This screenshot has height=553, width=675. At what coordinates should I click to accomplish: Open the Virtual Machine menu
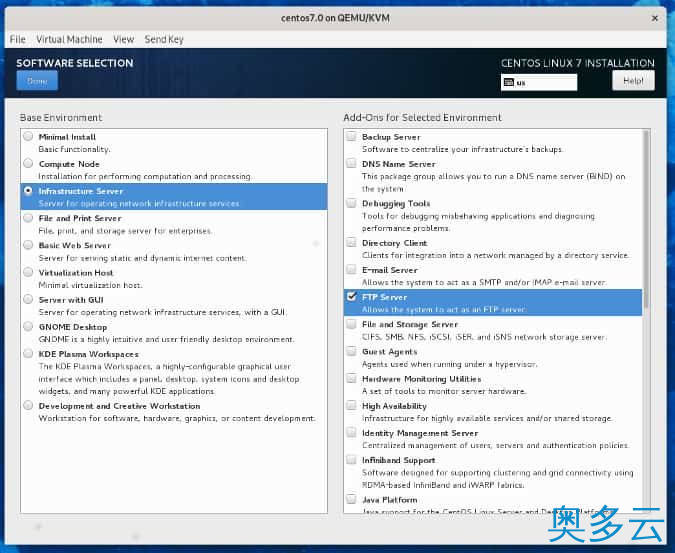pyautogui.click(x=69, y=39)
